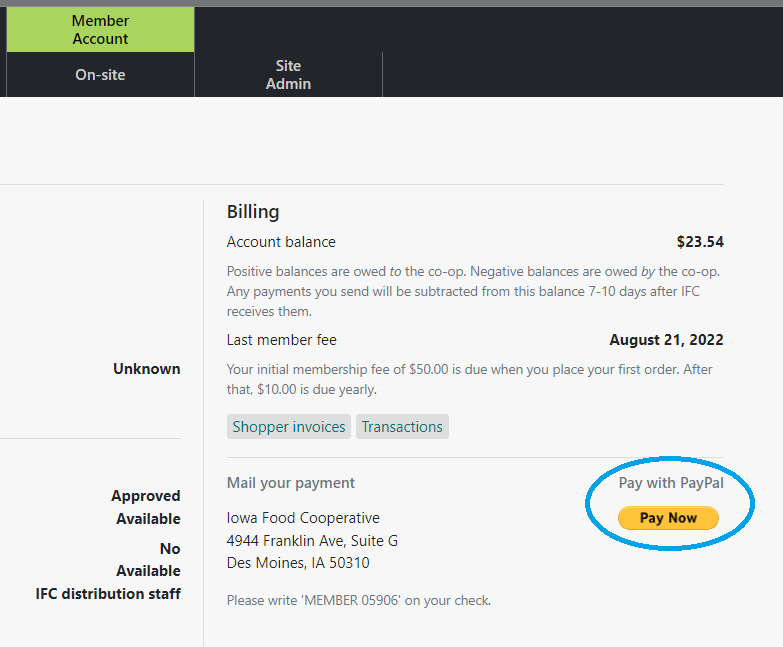Screen dimensions: 783x647
Task: Click the Des Moines, IA 50310 line
Action: point(298,563)
